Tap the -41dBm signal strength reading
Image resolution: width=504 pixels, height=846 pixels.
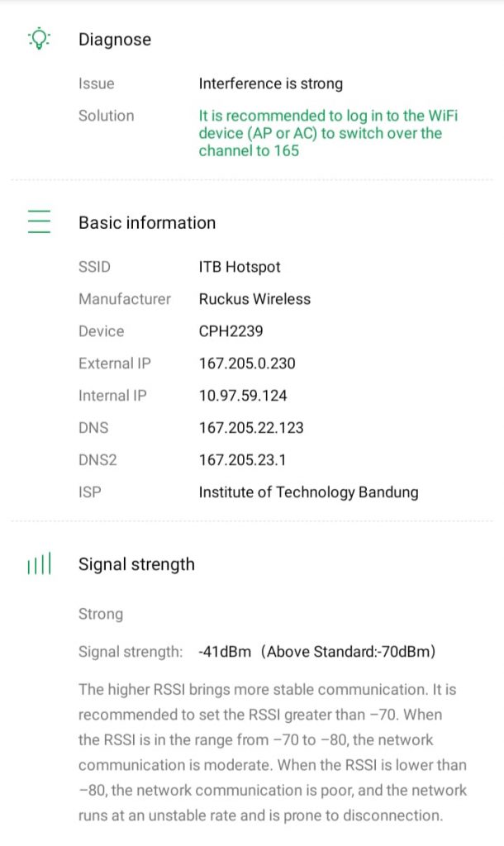click(x=225, y=652)
